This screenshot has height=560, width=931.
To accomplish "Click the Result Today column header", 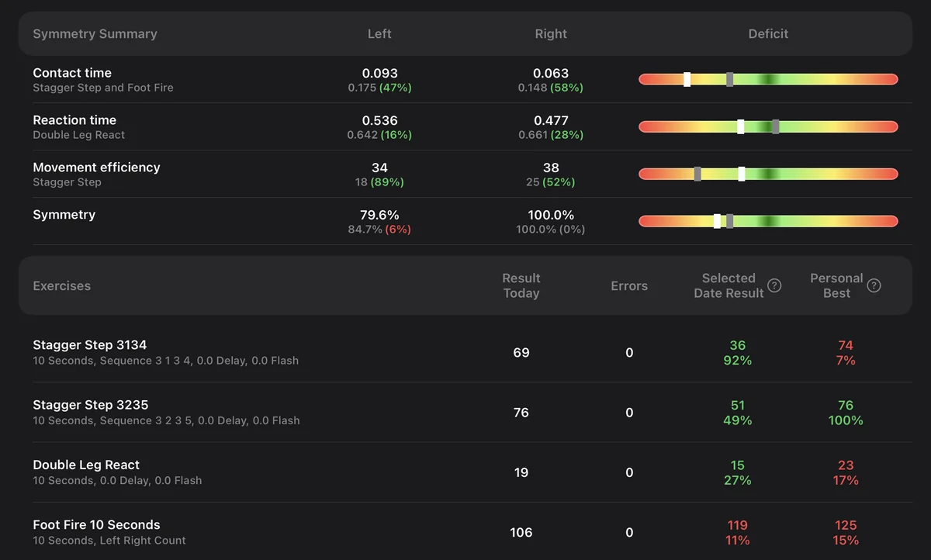I will pos(521,285).
